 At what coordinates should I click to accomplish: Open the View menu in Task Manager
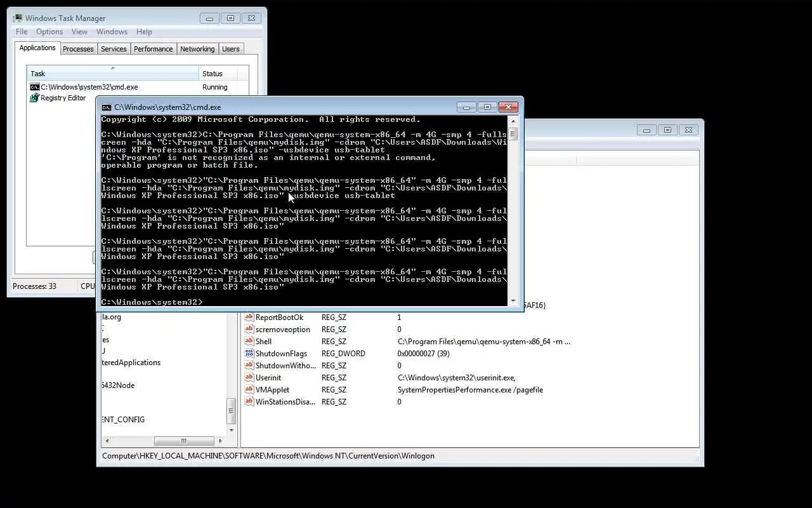[79, 32]
